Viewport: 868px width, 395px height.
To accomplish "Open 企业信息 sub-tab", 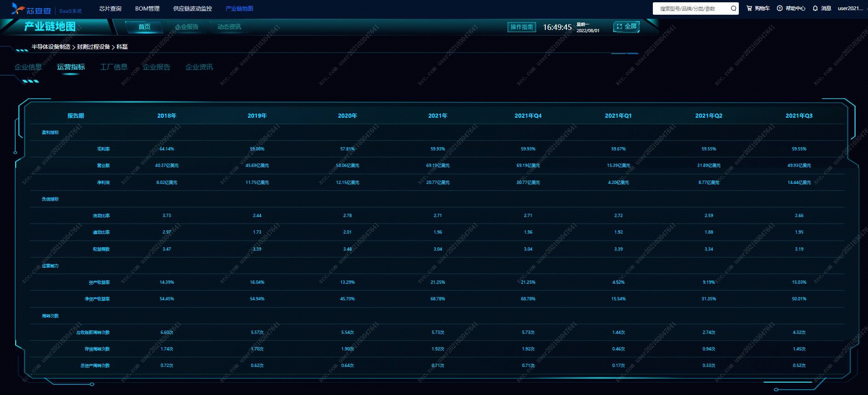I will pos(28,67).
